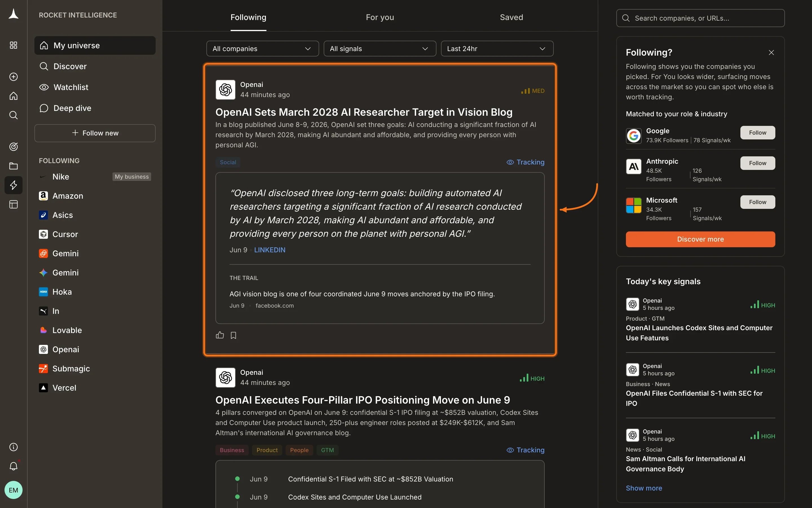The height and width of the screenshot is (508, 812).
Task: Follow Google
Action: 758,133
